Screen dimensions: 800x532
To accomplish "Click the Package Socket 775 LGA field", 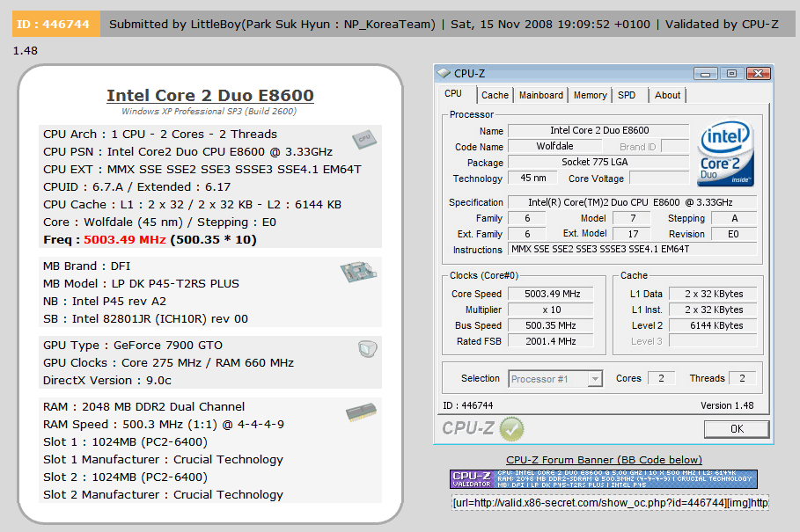I will click(599, 162).
